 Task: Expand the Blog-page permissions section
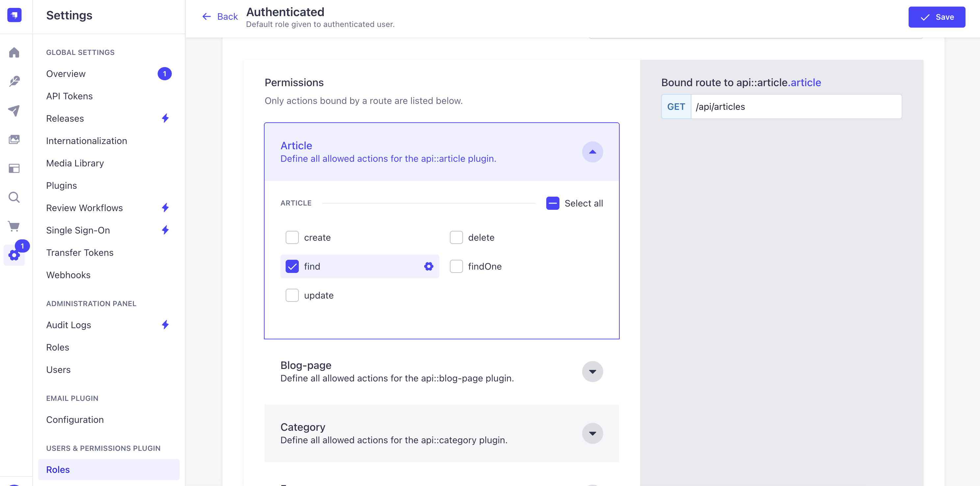coord(592,371)
